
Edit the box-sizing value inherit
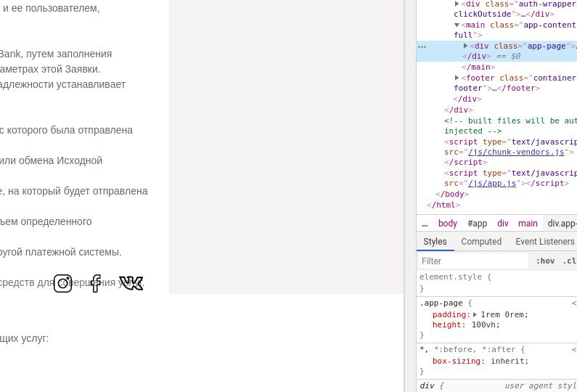[508, 361]
